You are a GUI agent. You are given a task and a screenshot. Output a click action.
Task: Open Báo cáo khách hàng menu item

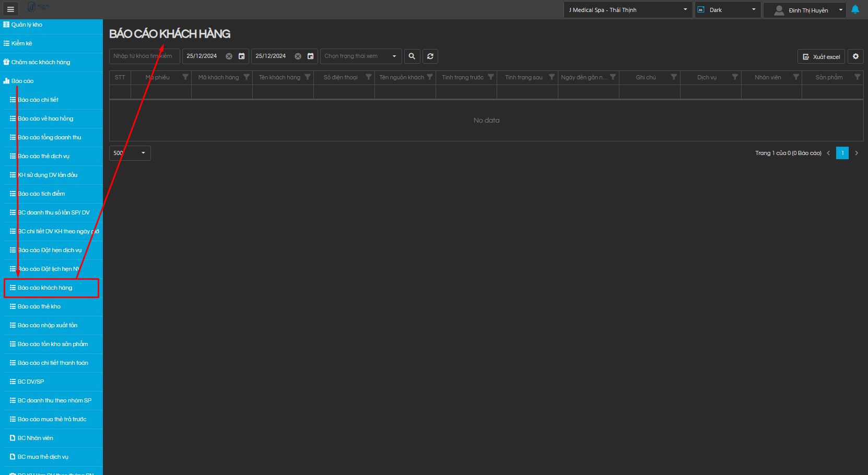(x=45, y=288)
